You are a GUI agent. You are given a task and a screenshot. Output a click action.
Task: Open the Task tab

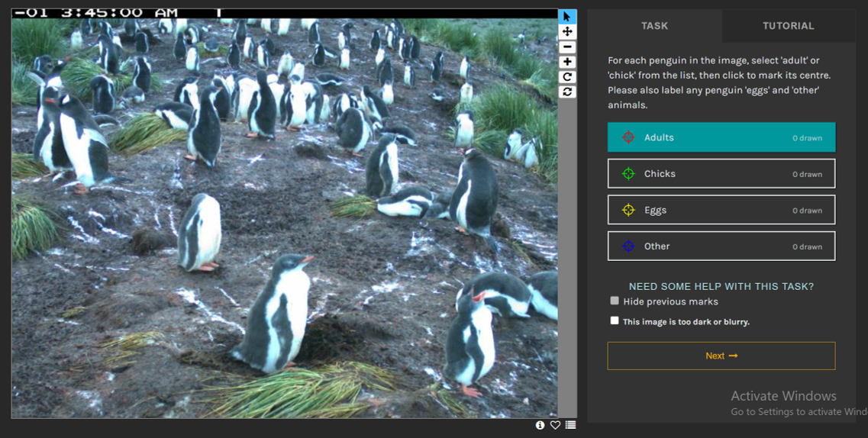pos(654,26)
